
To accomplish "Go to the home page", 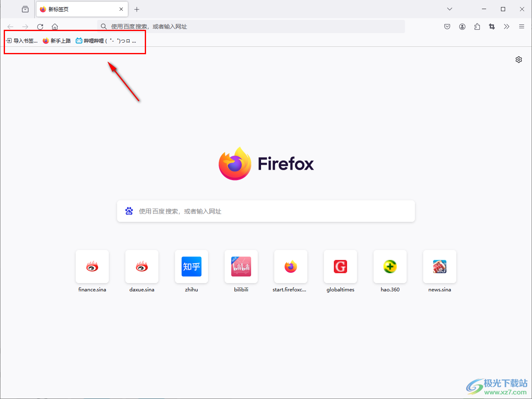I will 55,26.
